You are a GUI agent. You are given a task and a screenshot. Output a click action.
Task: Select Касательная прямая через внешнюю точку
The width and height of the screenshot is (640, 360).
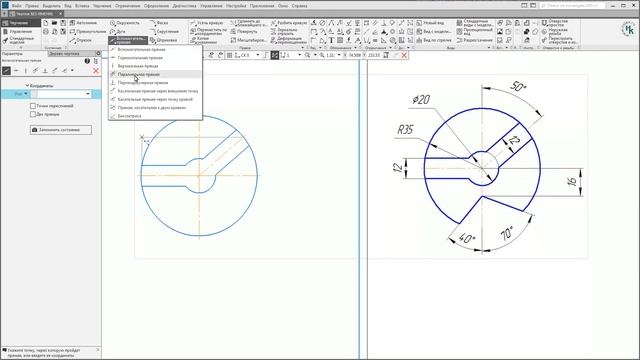[x=155, y=91]
